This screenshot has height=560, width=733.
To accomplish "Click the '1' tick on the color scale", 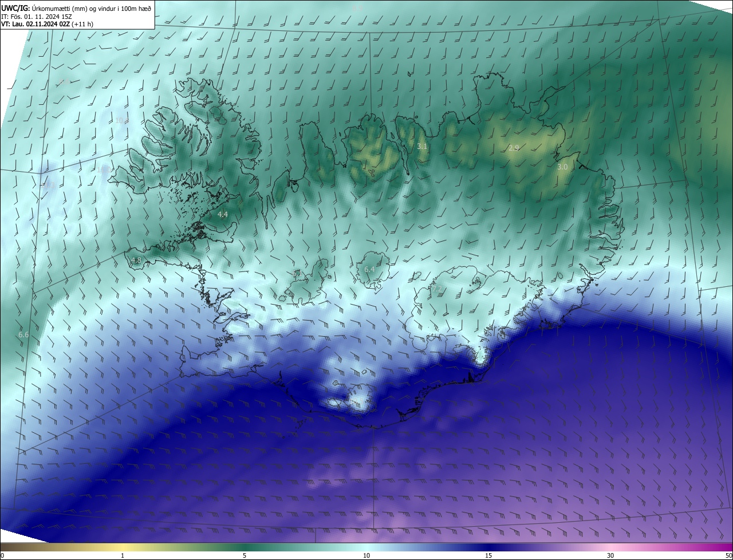I will click(123, 555).
